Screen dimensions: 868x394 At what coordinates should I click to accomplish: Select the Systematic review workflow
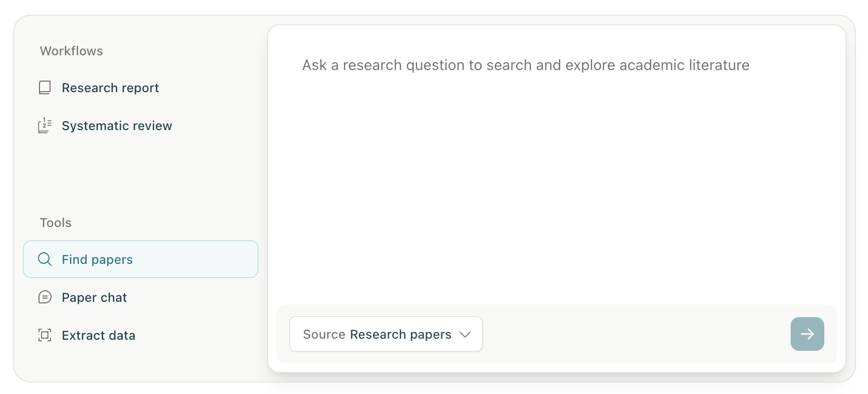(117, 126)
